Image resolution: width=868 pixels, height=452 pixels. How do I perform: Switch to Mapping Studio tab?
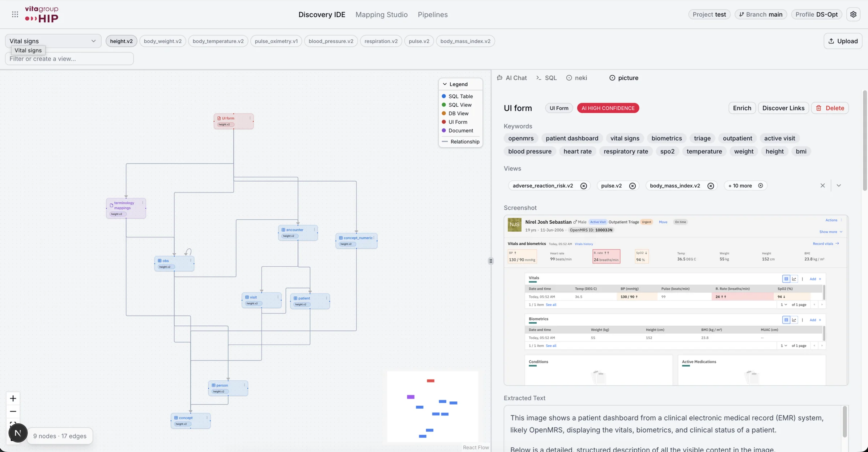click(381, 14)
